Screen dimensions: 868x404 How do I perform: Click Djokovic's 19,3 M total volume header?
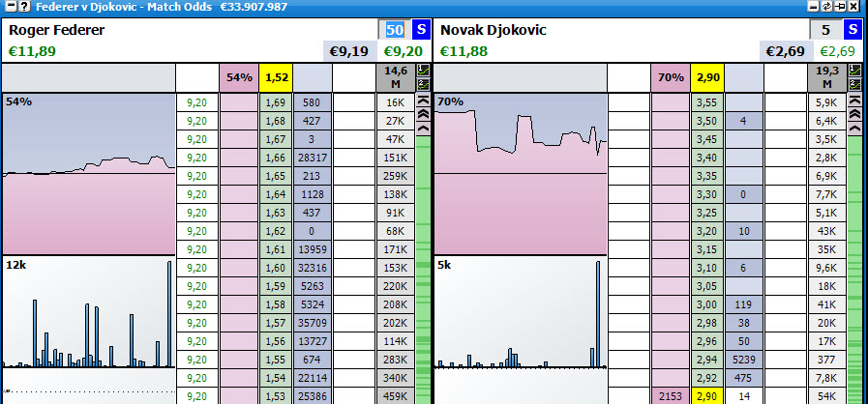pos(827,78)
